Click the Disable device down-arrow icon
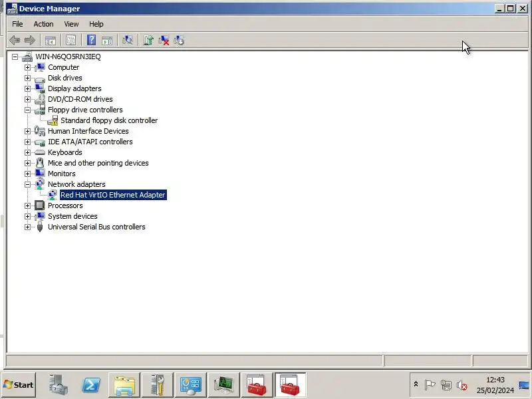 click(179, 40)
